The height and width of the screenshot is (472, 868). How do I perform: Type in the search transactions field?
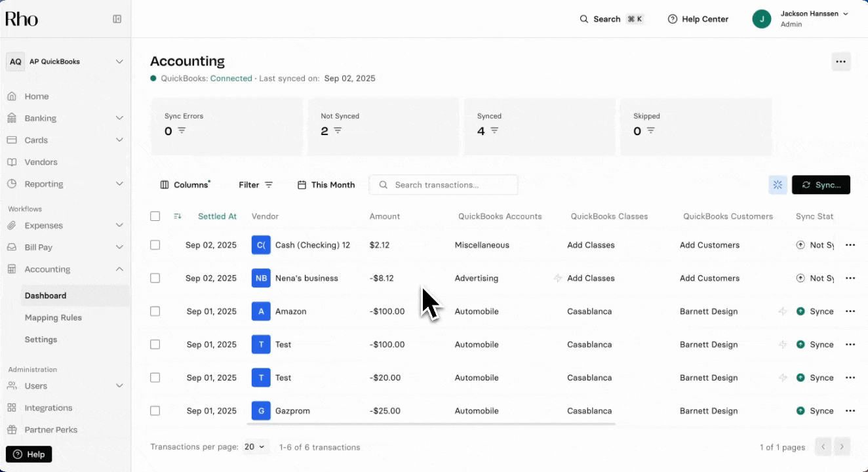444,185
